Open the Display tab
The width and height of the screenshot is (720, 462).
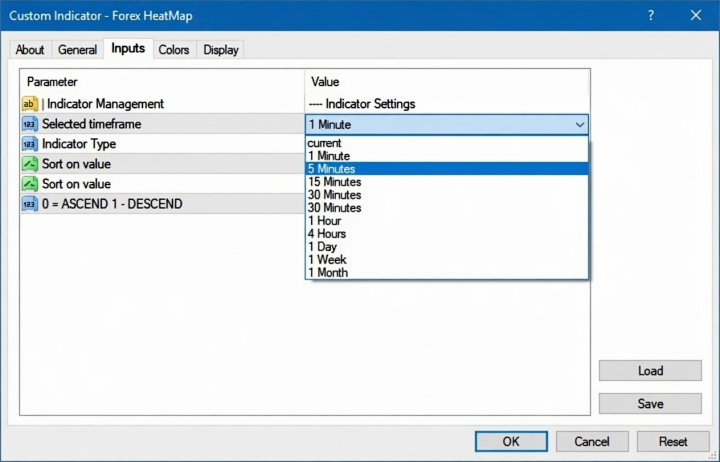tap(221, 50)
